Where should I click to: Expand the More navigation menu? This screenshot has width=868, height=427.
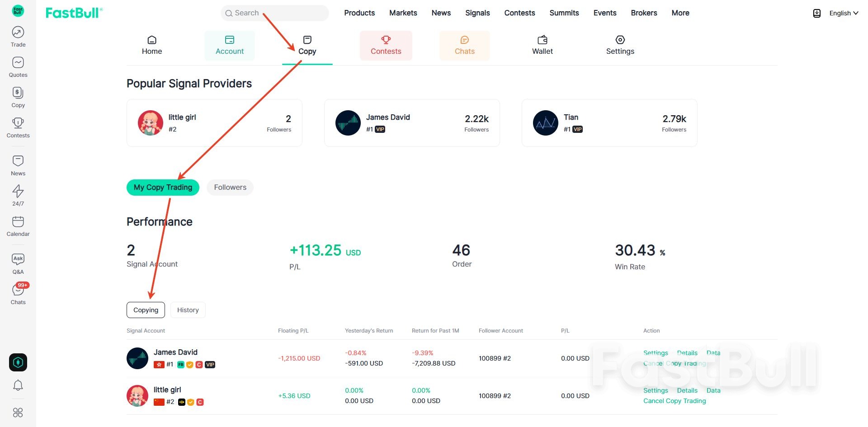[x=680, y=13]
